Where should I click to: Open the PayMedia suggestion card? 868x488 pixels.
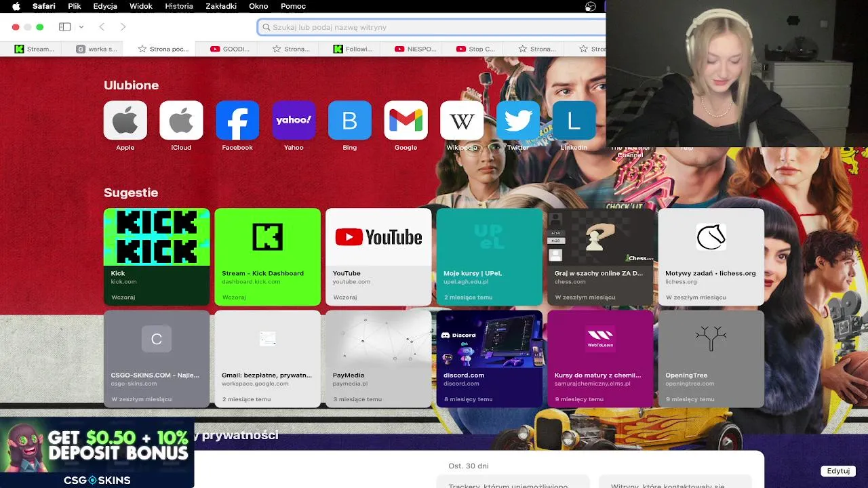(x=378, y=359)
